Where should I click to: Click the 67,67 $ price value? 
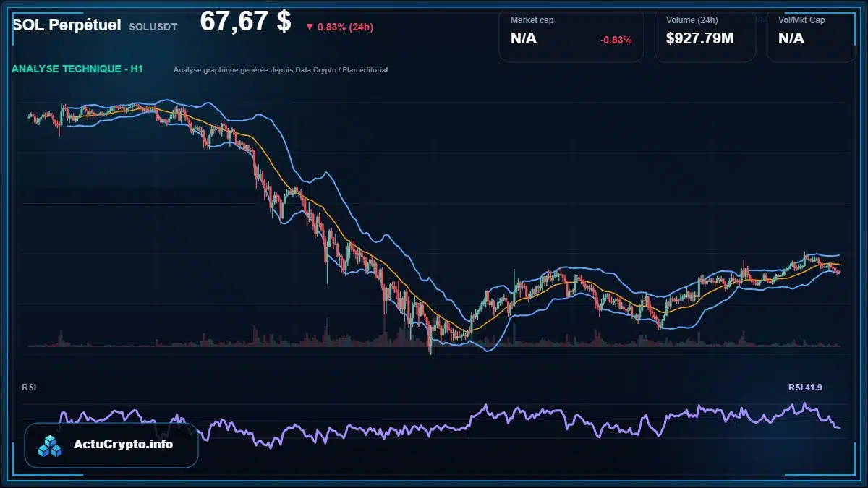click(245, 22)
